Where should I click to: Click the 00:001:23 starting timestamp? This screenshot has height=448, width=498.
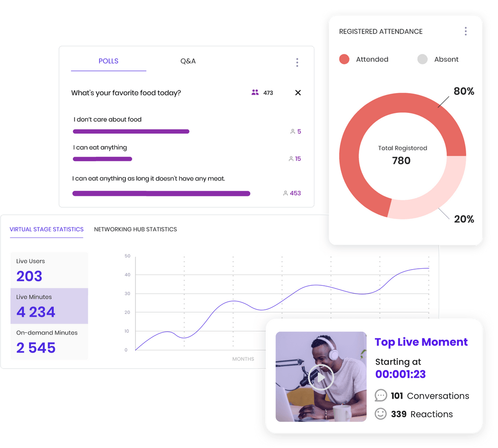[400, 374]
